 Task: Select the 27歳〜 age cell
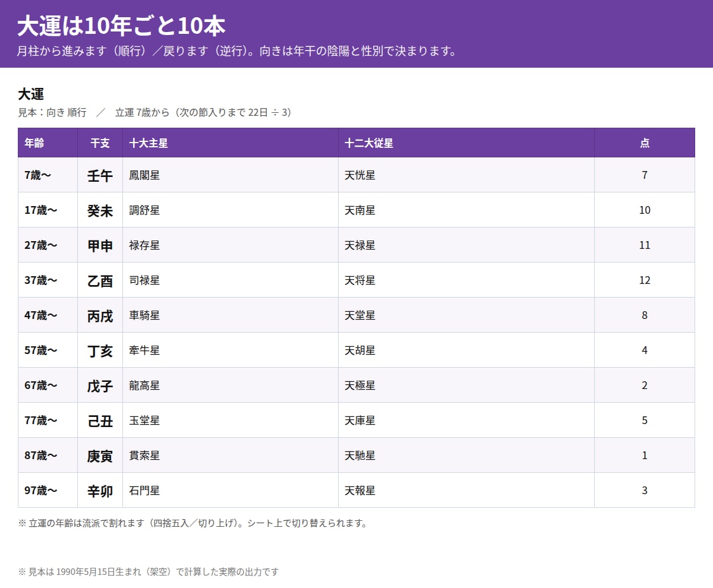coord(48,245)
